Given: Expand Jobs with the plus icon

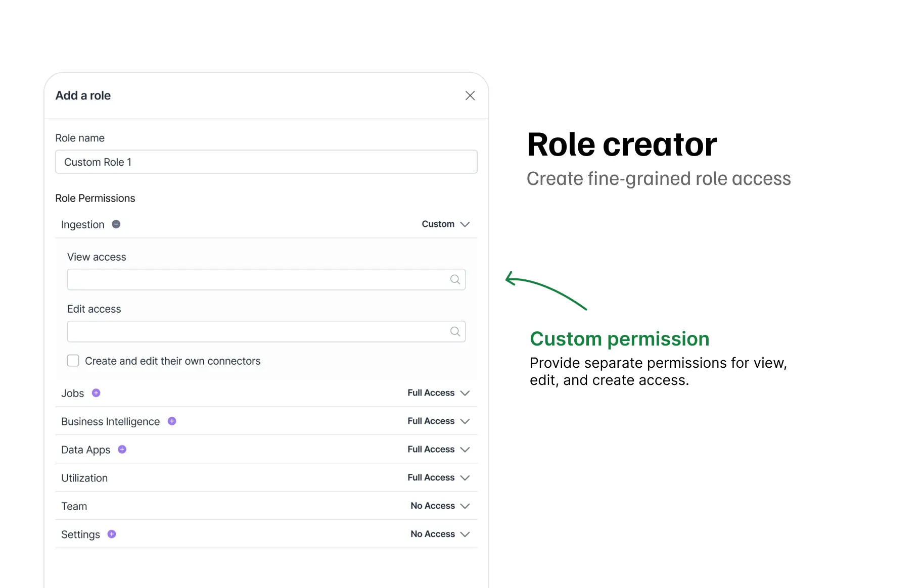Looking at the screenshot, I should 96,393.
